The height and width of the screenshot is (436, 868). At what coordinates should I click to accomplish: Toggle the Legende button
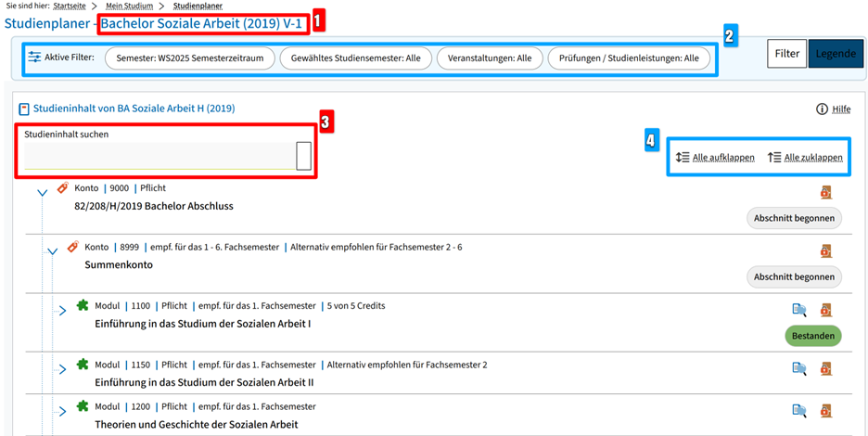pyautogui.click(x=836, y=54)
